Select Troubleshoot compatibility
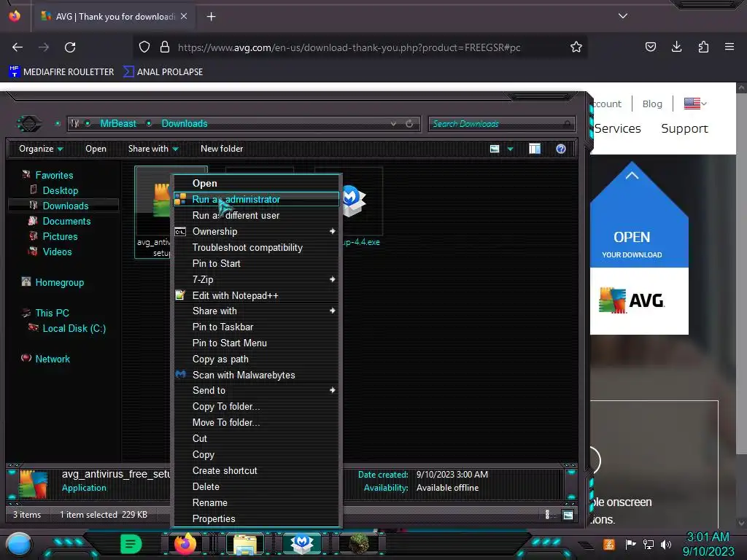 coord(256,248)
